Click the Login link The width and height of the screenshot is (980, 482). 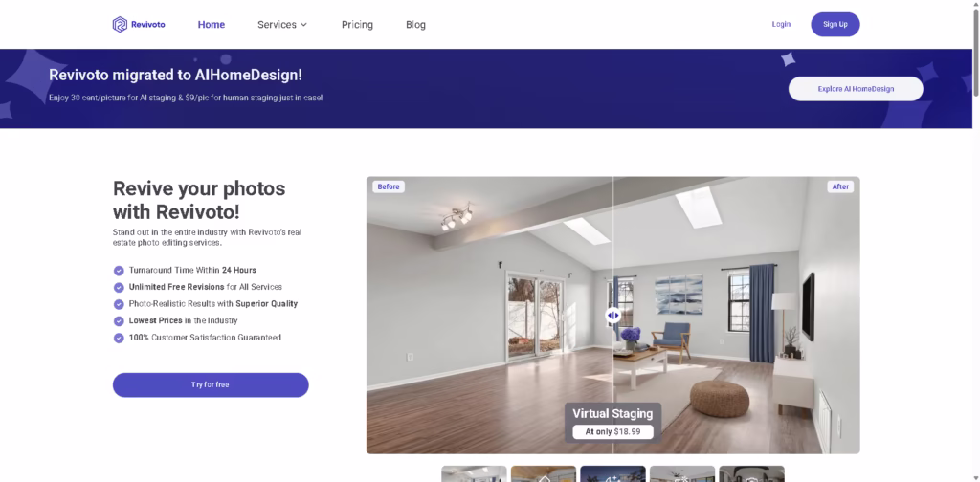click(x=781, y=25)
